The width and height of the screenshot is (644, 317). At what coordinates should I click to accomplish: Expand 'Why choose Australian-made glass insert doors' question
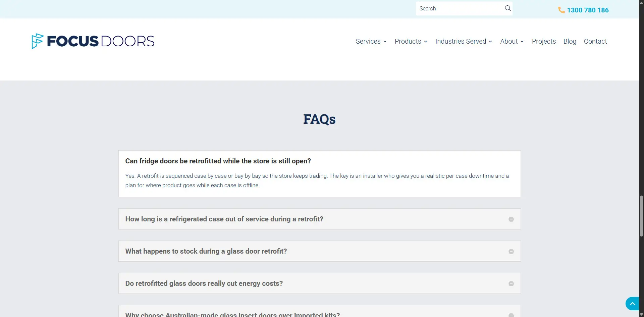tap(232, 314)
